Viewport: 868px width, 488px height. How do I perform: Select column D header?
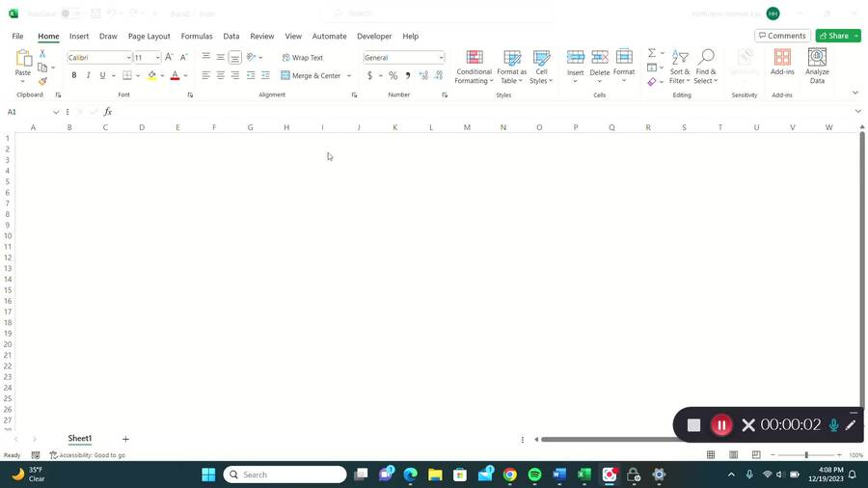coord(142,127)
